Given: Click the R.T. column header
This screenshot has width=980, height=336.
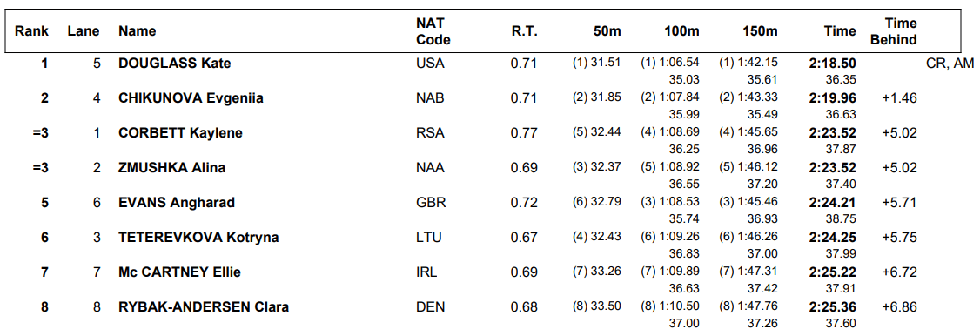Looking at the screenshot, I should (x=524, y=31).
